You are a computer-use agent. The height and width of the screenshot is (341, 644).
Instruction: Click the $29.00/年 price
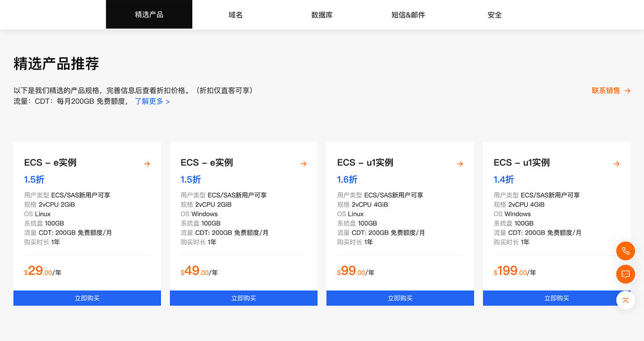[x=43, y=271]
